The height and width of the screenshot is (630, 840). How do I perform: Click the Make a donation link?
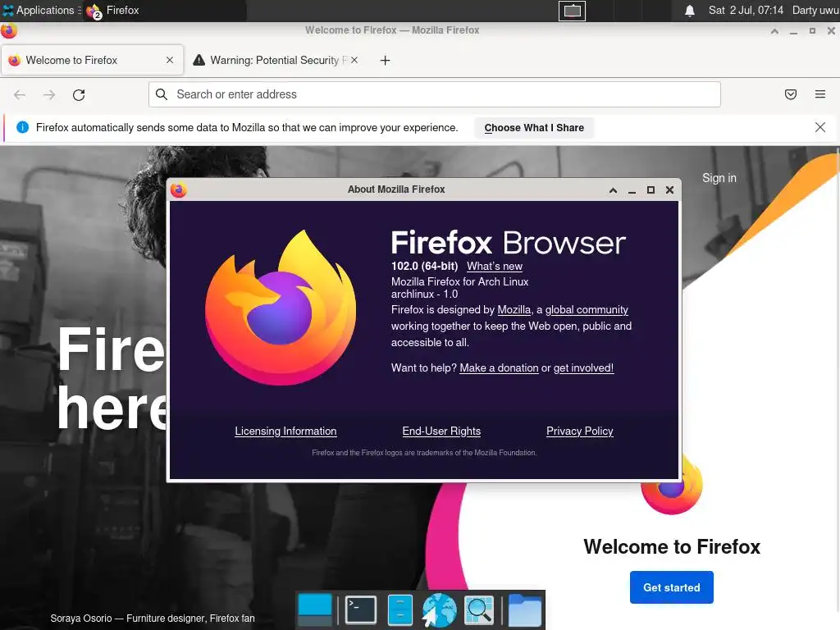[499, 368]
